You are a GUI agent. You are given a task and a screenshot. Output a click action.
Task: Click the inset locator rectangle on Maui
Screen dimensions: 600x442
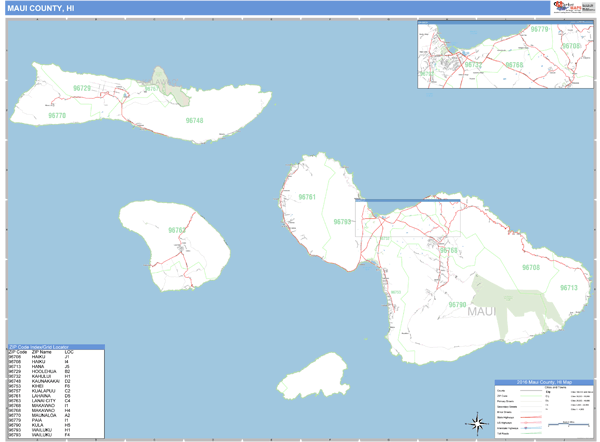coord(408,218)
